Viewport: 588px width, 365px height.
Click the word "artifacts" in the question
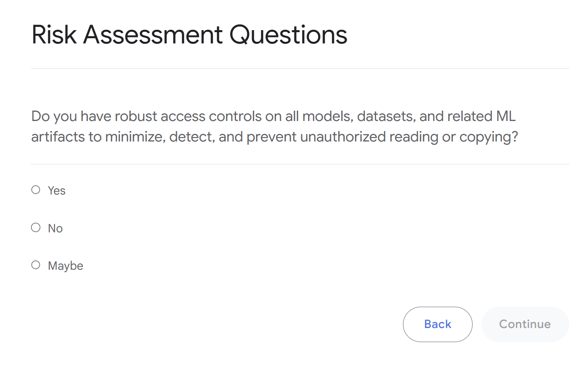point(58,137)
